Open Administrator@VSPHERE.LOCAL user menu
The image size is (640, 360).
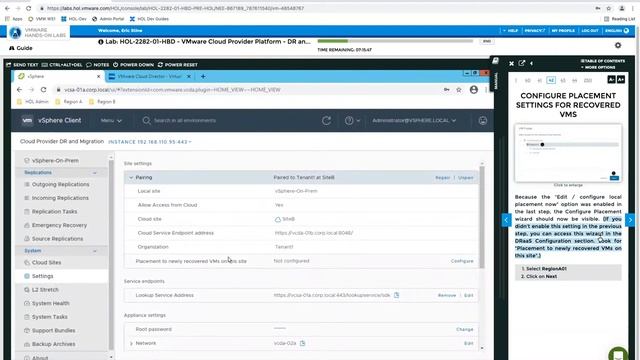click(414, 120)
